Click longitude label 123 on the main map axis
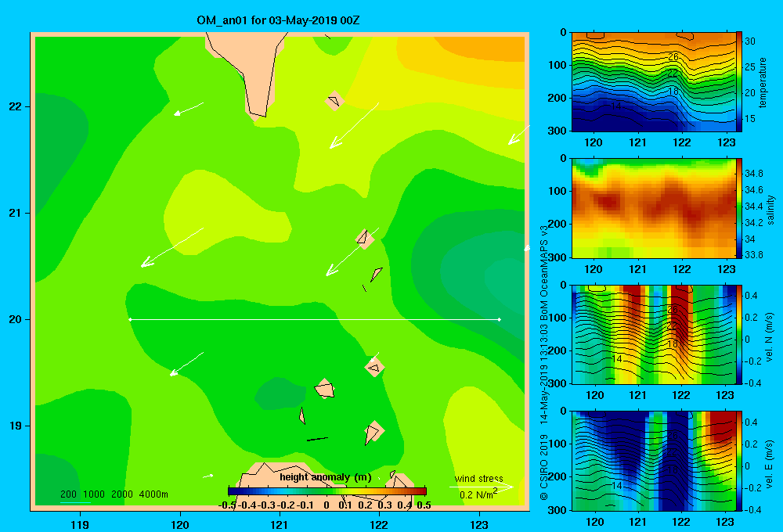 (x=479, y=524)
